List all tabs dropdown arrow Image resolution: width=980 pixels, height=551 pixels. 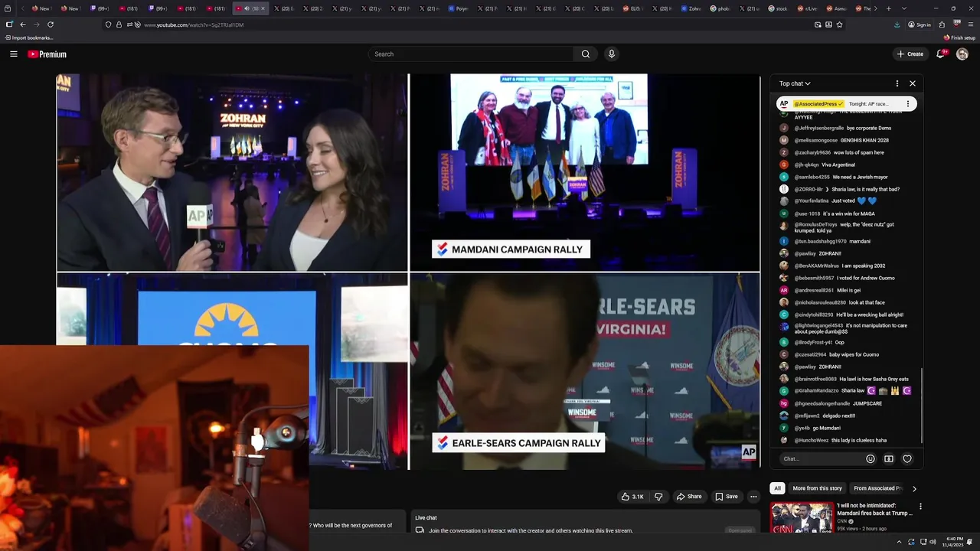coord(904,8)
